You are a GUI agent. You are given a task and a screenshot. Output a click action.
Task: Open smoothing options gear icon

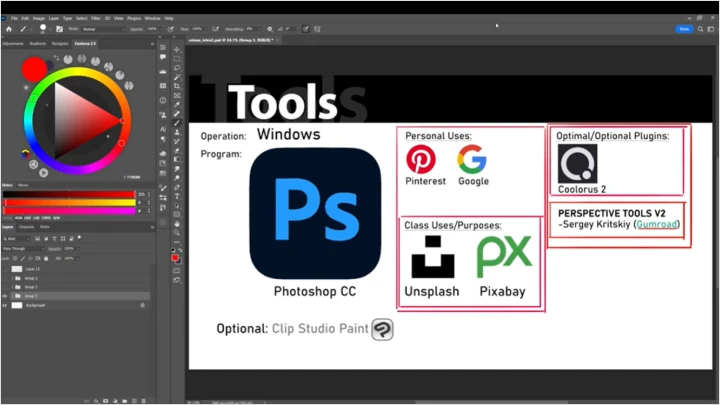[270, 29]
